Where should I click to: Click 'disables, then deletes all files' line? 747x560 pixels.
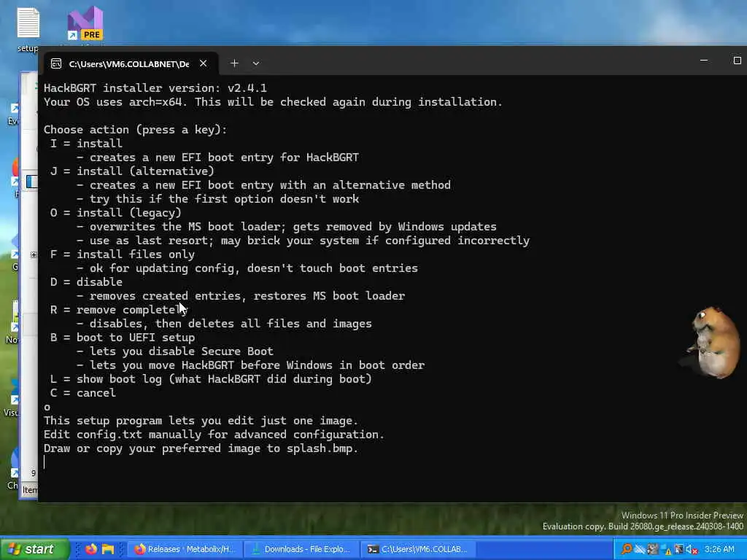[224, 324]
